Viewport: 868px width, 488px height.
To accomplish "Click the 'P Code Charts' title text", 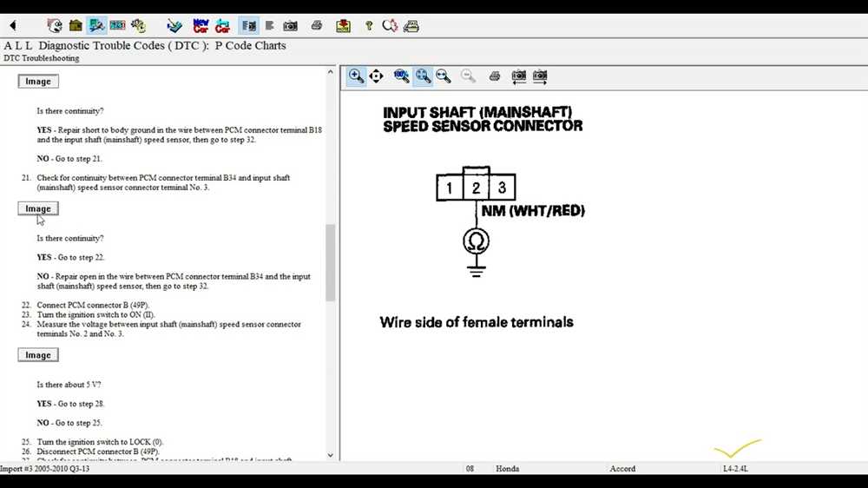I will 250,45.
